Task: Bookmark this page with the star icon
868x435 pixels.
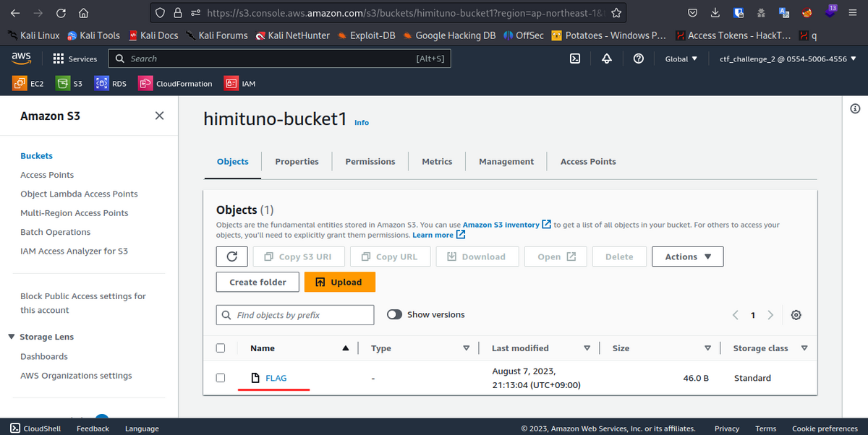Action: click(616, 12)
